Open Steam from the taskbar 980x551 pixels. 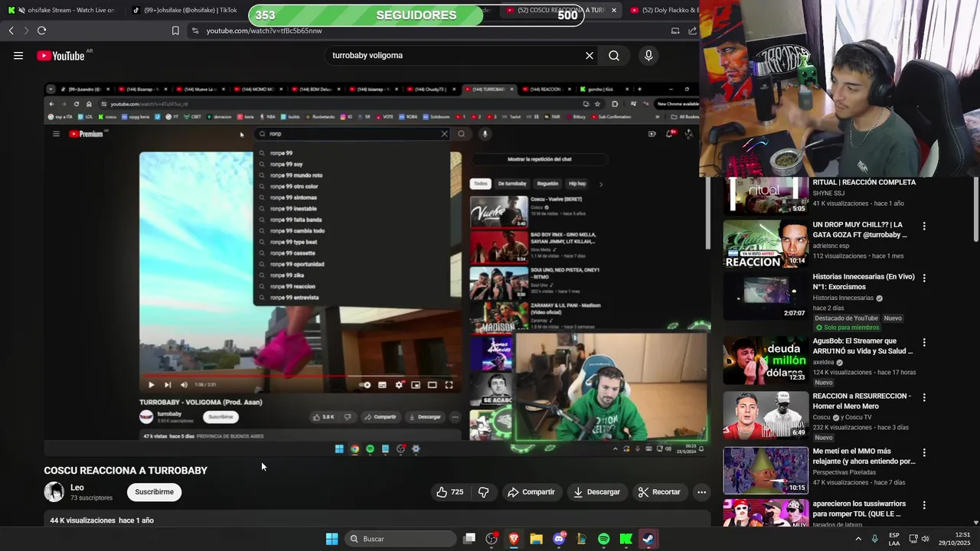tap(648, 539)
